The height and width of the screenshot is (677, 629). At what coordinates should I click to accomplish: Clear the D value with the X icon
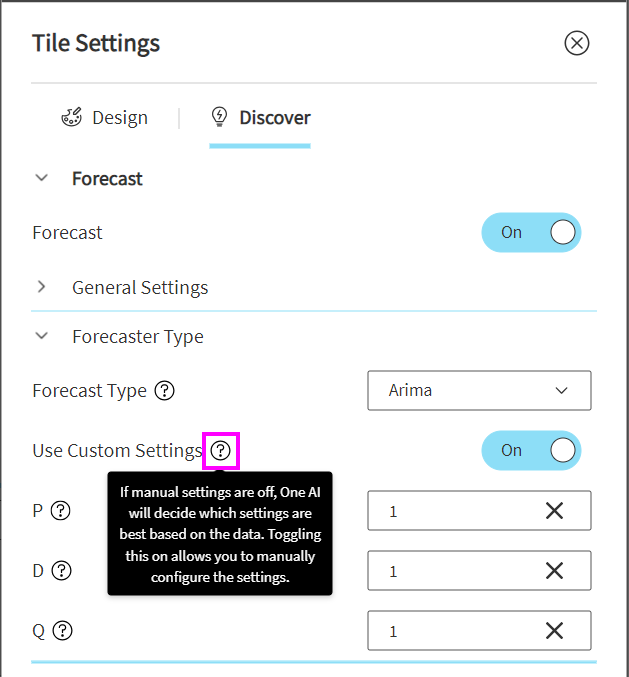554,571
